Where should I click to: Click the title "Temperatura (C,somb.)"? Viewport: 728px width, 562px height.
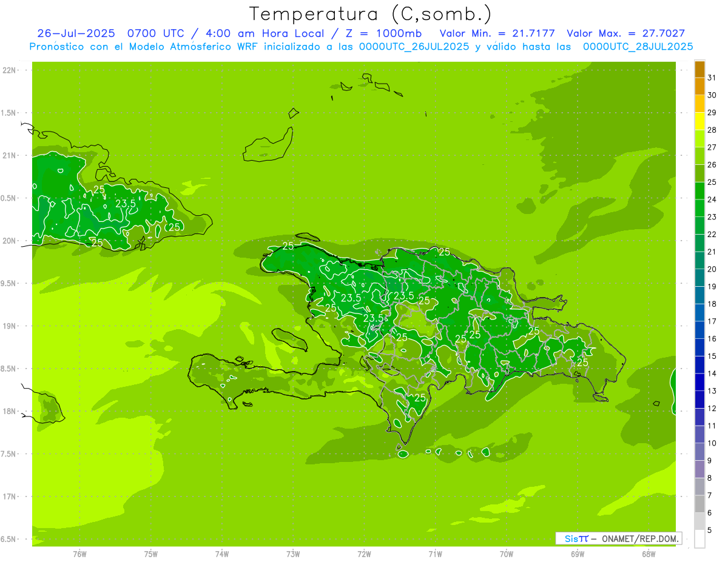click(371, 14)
